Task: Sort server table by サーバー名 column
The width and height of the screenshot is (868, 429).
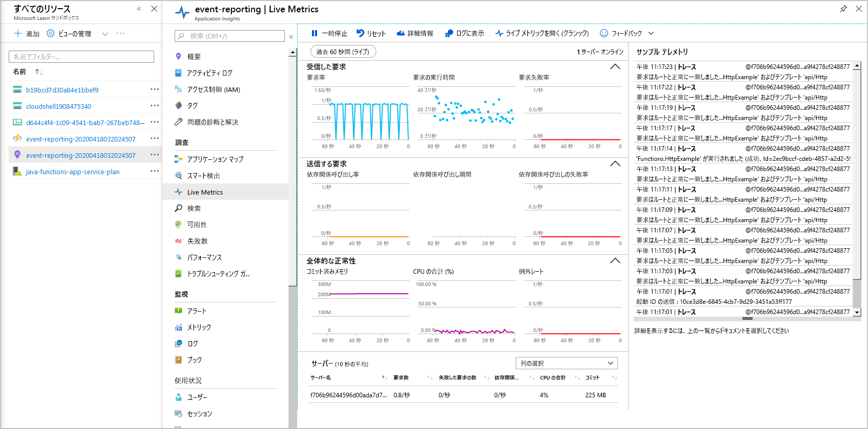Action: pyautogui.click(x=384, y=378)
